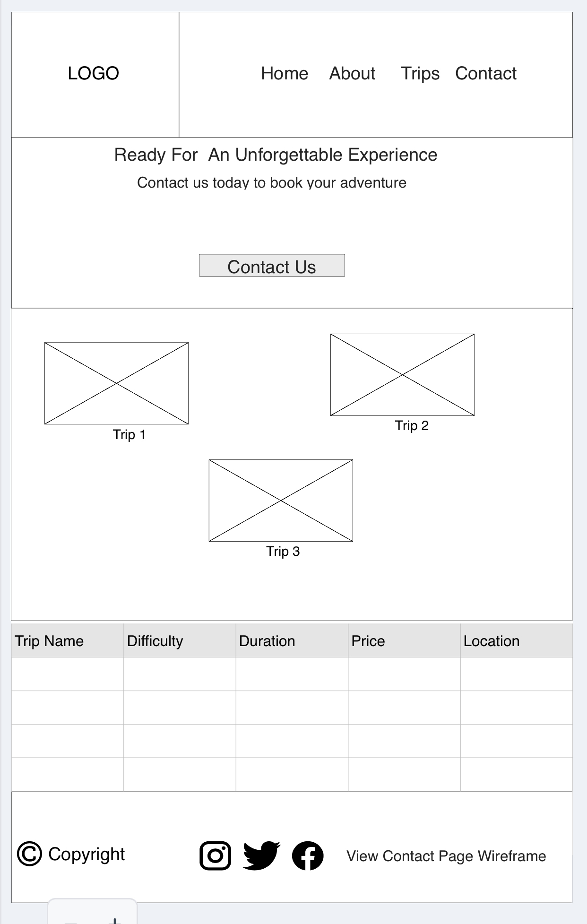The width and height of the screenshot is (587, 924).
Task: Click the copyright symbol icon
Action: [x=29, y=854]
